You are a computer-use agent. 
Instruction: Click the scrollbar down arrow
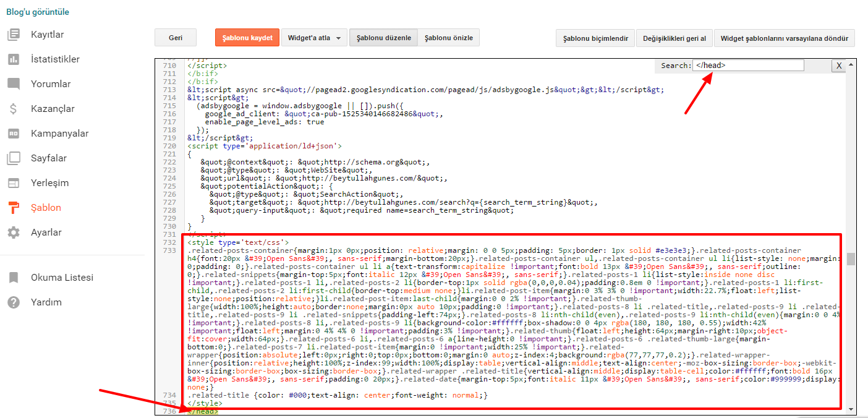[851, 409]
